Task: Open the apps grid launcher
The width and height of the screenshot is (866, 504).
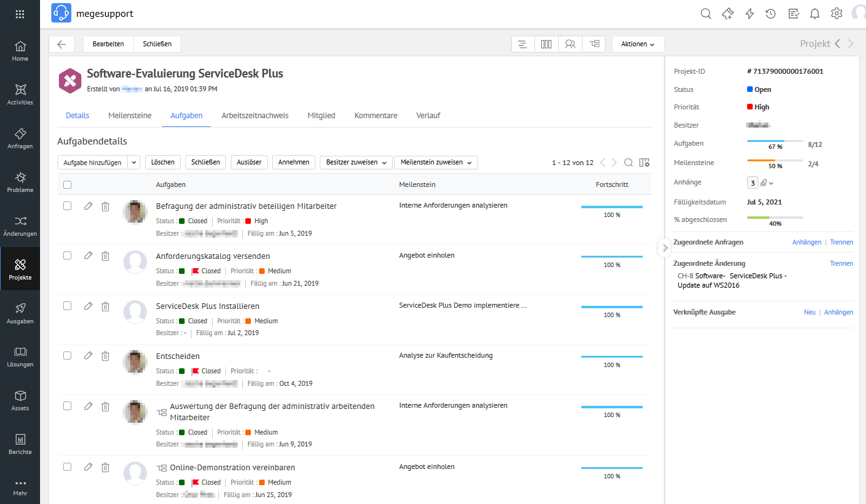Action: coord(20,14)
